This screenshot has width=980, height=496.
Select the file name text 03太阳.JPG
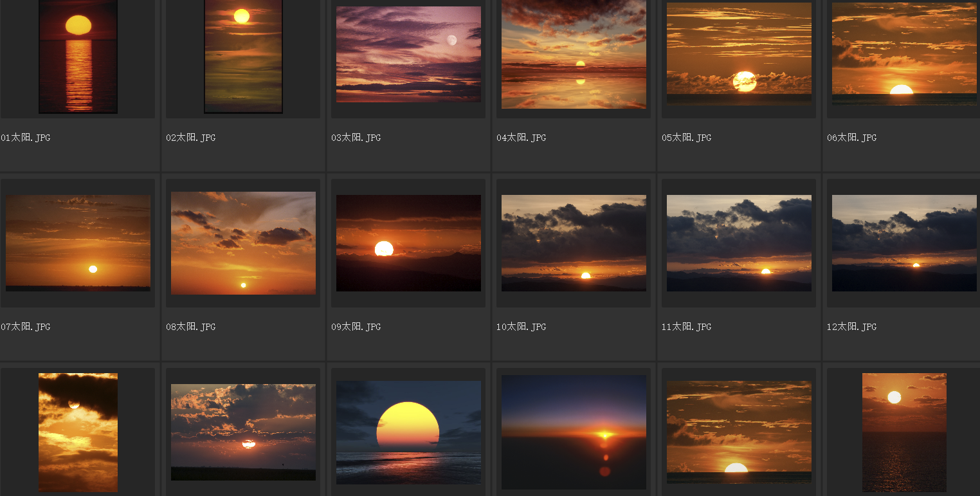(356, 138)
